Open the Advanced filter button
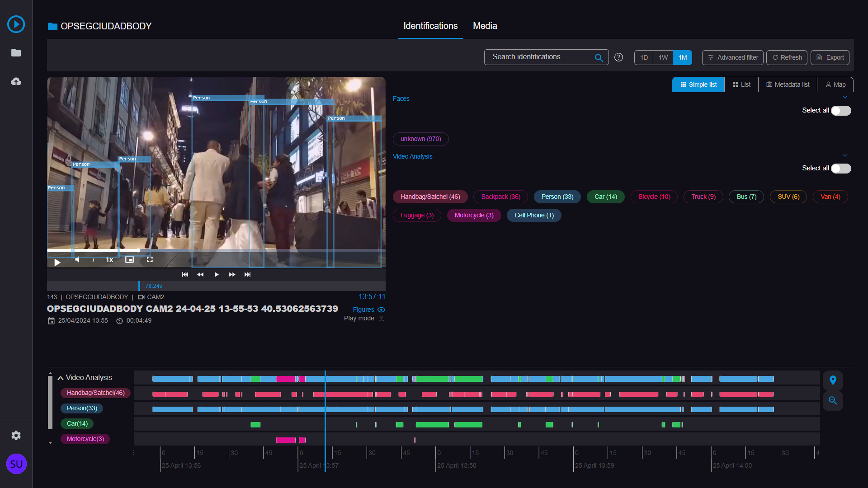 (x=732, y=57)
